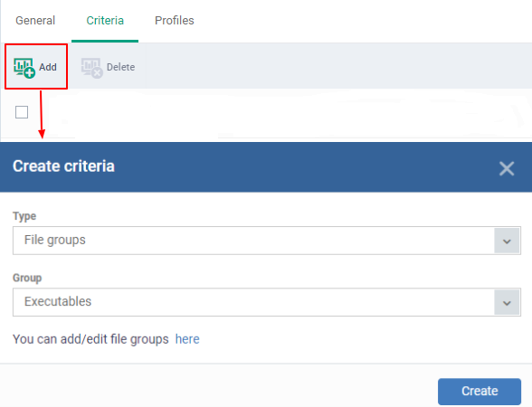This screenshot has width=532, height=407.
Task: Click the blue Create button
Action: pyautogui.click(x=480, y=392)
